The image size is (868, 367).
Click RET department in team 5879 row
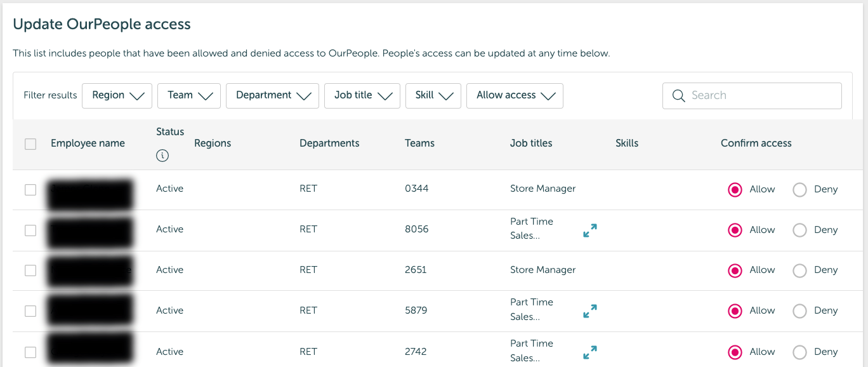click(x=308, y=310)
